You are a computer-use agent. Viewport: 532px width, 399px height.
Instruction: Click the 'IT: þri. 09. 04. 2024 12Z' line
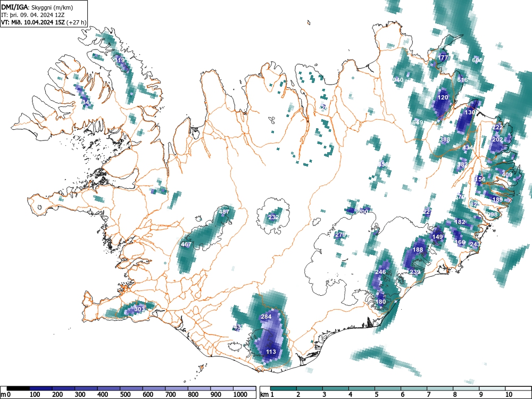point(33,15)
